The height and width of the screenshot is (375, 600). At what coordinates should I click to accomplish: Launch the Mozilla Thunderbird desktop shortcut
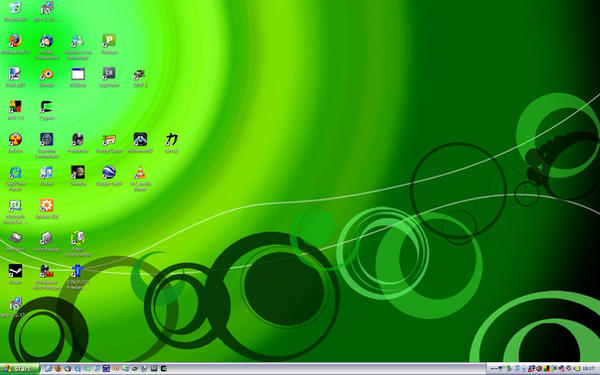click(x=47, y=41)
